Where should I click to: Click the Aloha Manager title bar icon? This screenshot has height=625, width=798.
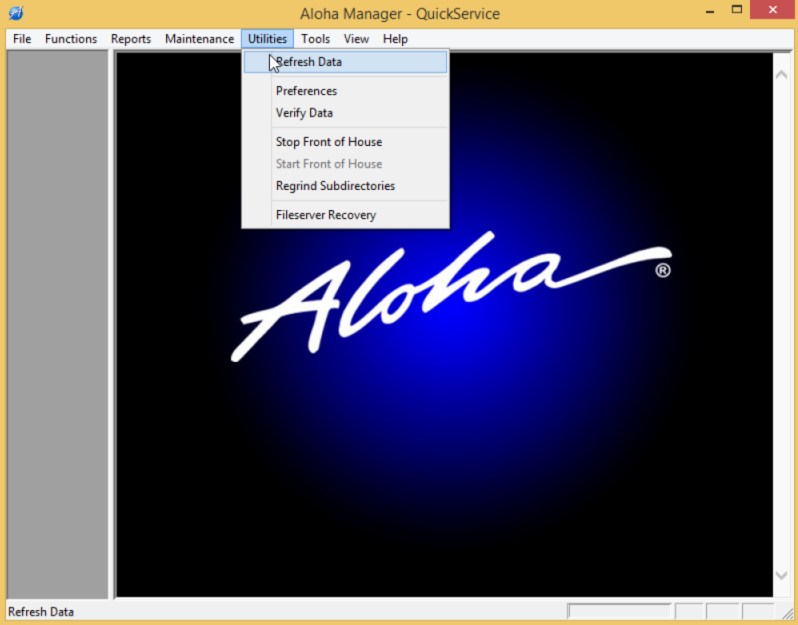click(16, 13)
